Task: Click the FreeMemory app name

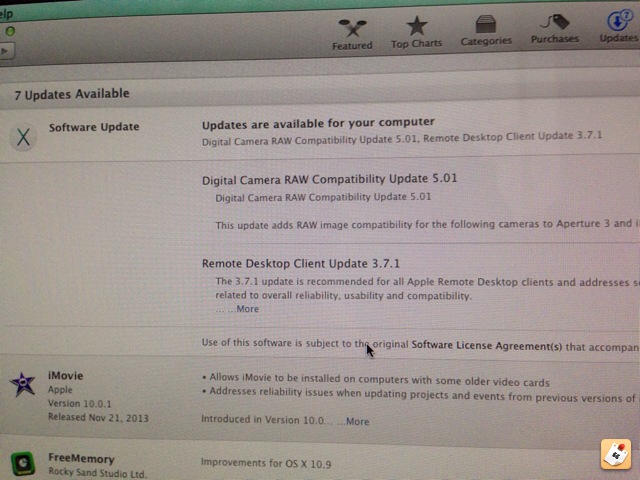Action: click(x=81, y=459)
